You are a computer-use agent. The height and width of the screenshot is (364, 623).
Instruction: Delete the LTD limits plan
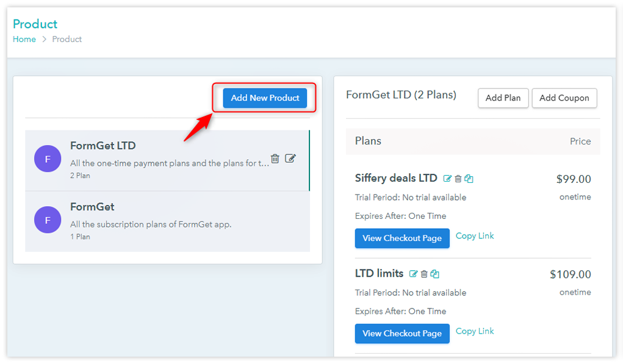coord(424,274)
